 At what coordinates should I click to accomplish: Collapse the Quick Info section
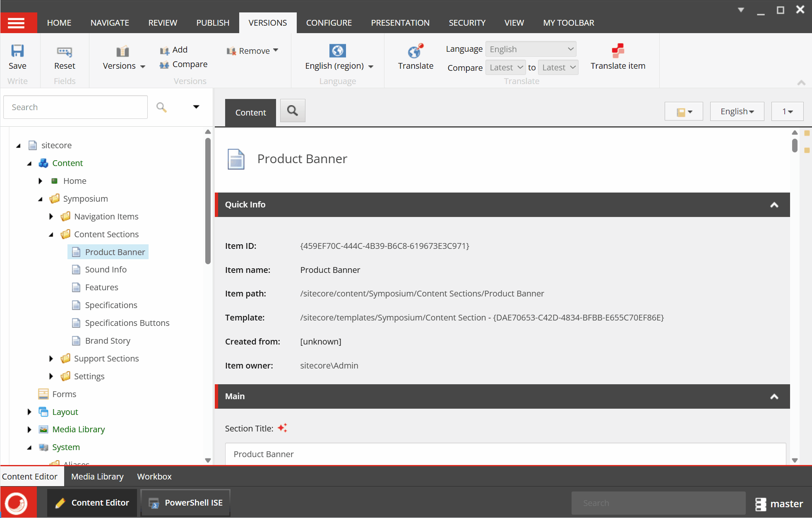774,205
